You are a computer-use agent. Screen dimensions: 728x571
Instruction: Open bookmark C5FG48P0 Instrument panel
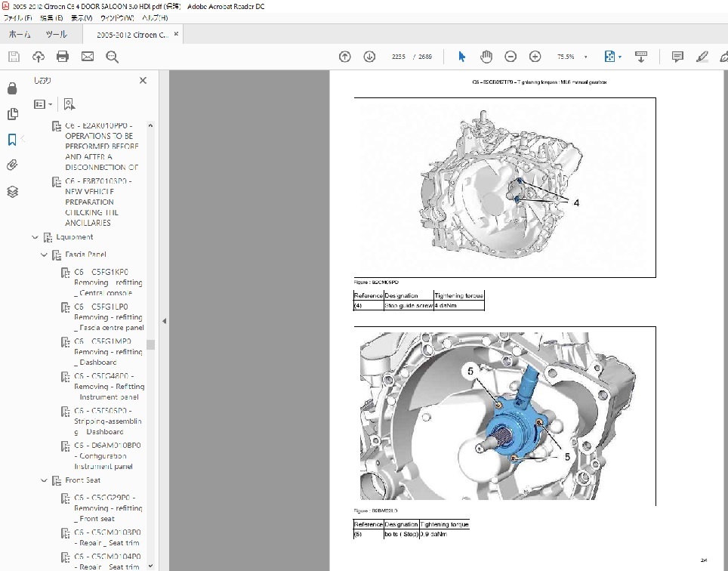tap(109, 386)
